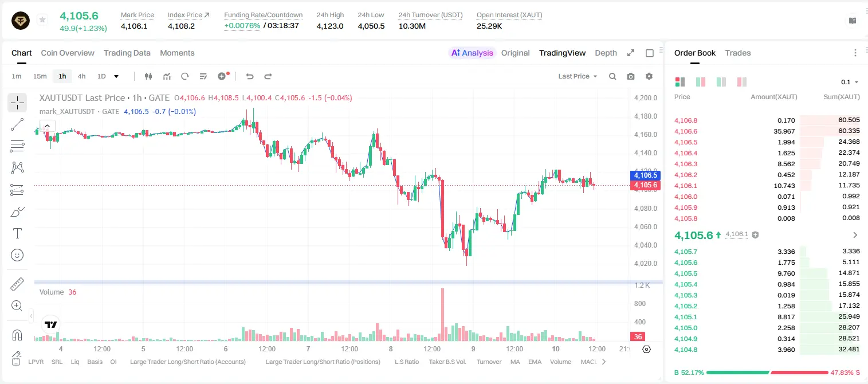Select the 4h timeframe

tap(82, 76)
